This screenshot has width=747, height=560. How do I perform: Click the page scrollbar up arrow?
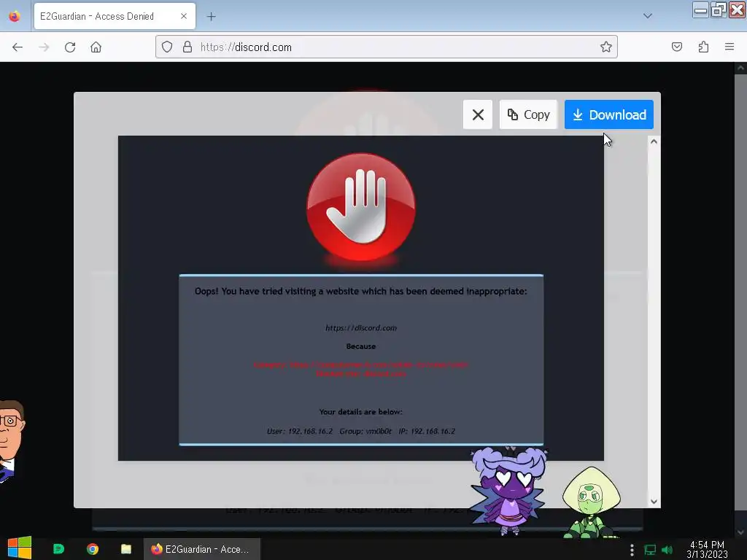[x=740, y=68]
